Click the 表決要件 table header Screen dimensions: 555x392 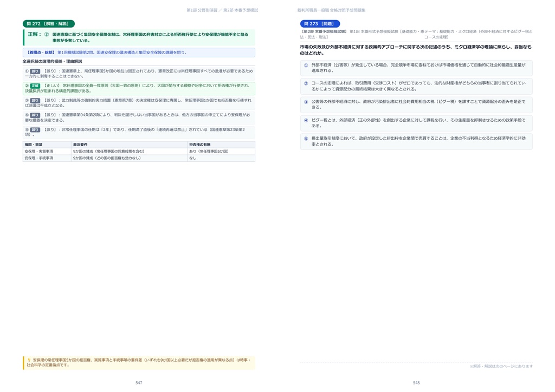tap(129, 145)
